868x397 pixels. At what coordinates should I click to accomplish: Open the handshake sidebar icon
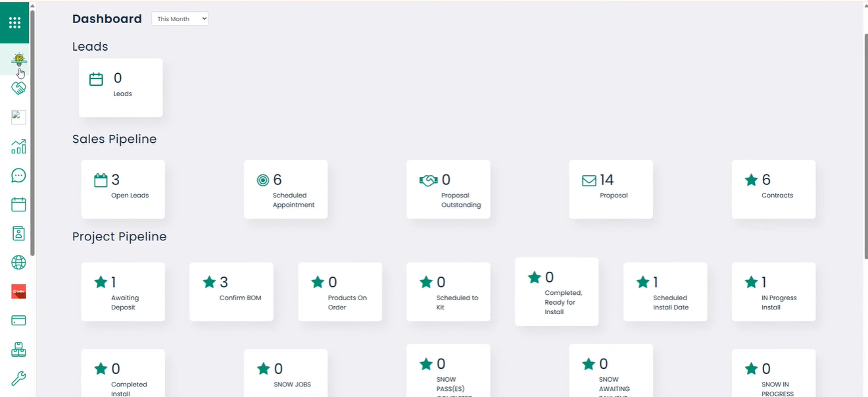(18, 88)
